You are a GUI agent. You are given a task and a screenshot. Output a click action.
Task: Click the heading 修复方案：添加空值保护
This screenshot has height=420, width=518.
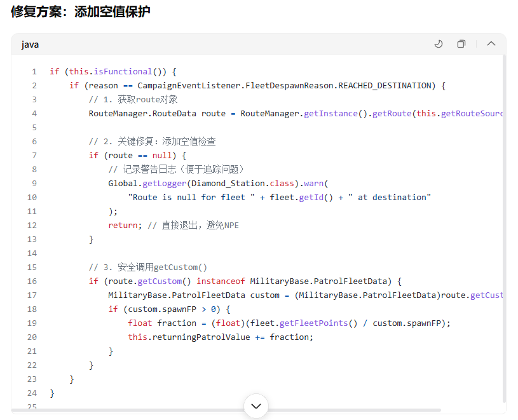80,11
